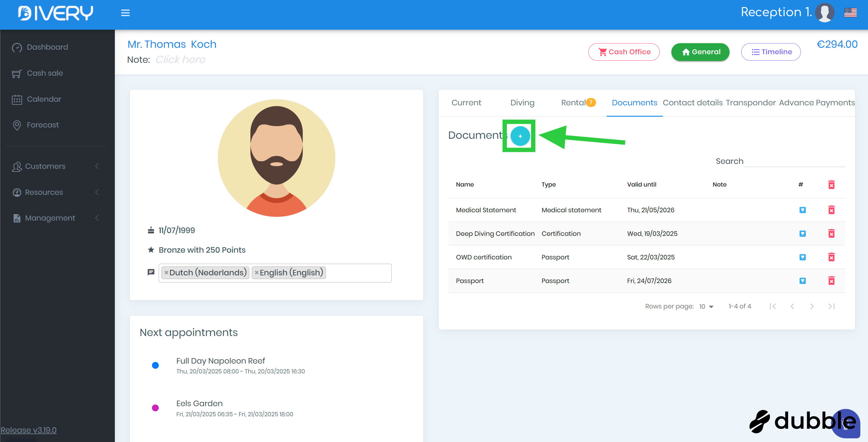Open the Calendar sidebar icon

coord(17,99)
